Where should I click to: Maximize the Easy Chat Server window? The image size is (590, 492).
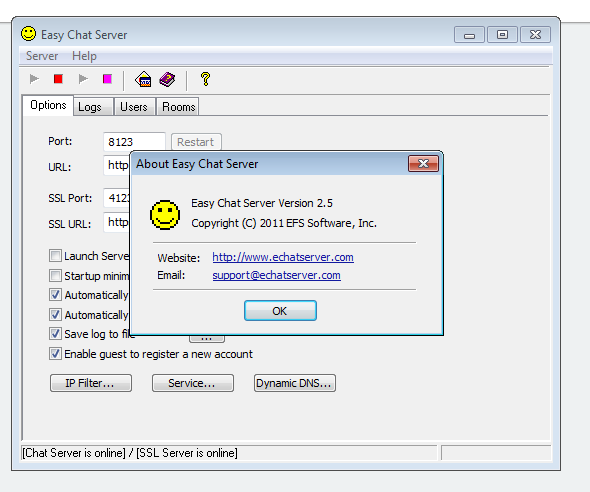(502, 35)
